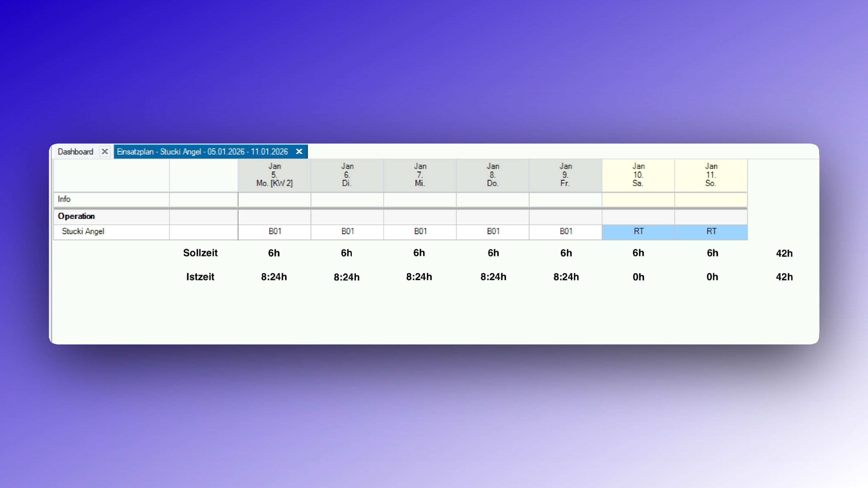Click Thursday's B01 shift cell
Screen dimensions: 868x488
[493, 232]
